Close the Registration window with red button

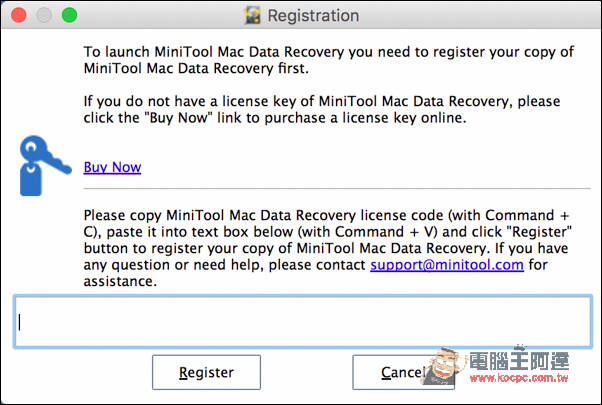click(x=18, y=15)
